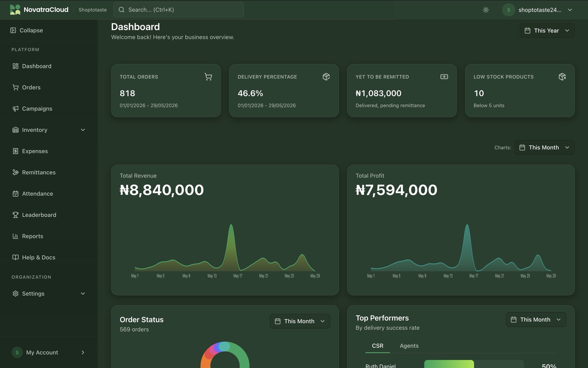Select the CSR tab in Top Performers
The width and height of the screenshot is (588, 368).
pyautogui.click(x=378, y=346)
